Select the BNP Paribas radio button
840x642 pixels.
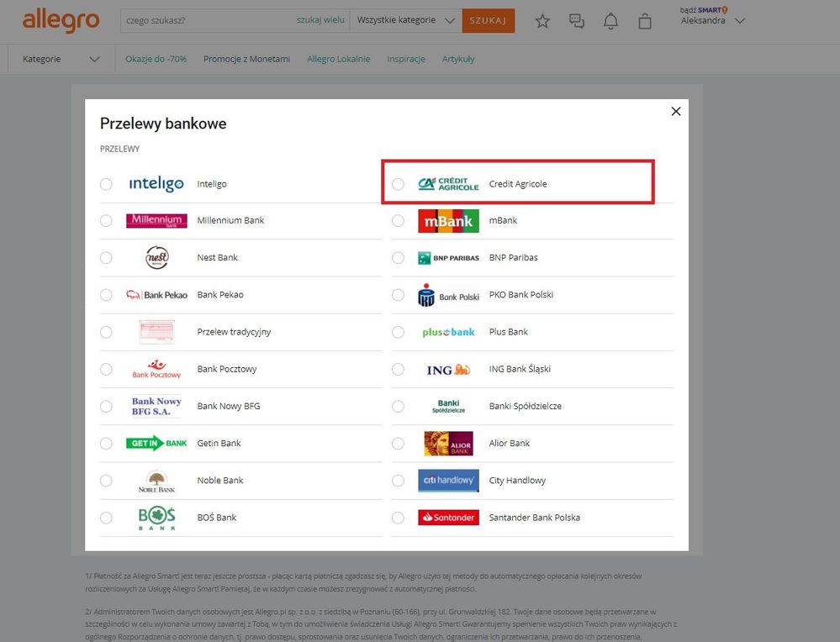click(x=398, y=257)
